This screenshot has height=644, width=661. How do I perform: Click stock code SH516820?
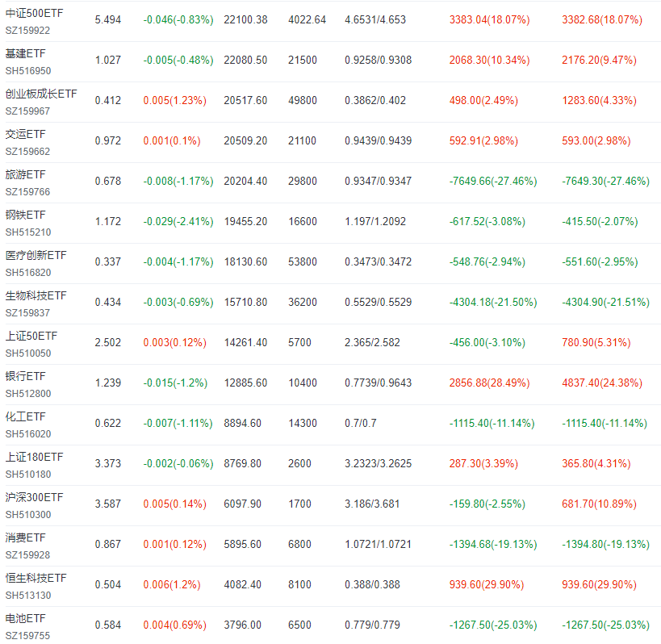(x=27, y=273)
